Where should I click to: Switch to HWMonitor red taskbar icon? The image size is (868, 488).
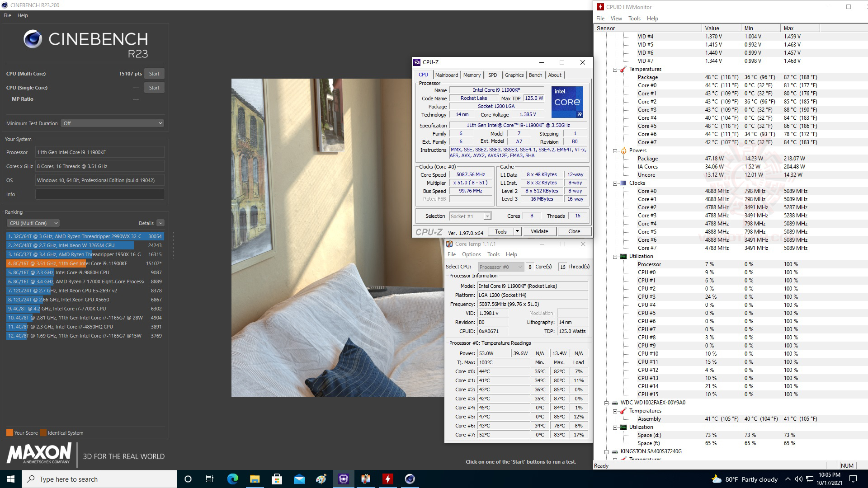387,479
